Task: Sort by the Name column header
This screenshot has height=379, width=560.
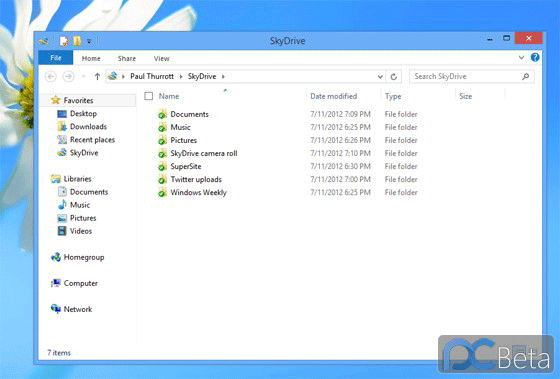Action: click(x=169, y=96)
